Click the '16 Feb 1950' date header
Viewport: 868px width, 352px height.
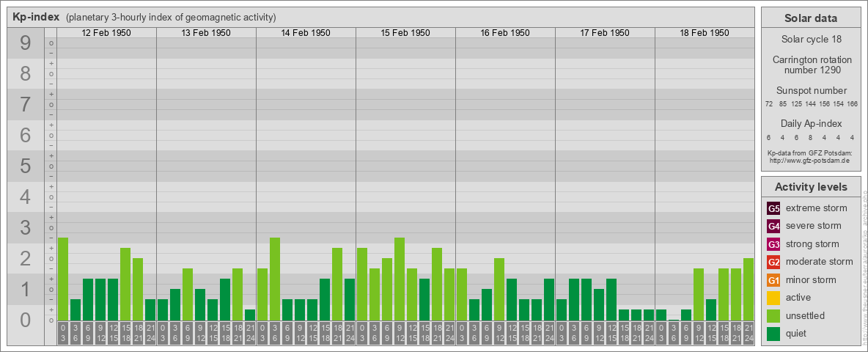505,33
